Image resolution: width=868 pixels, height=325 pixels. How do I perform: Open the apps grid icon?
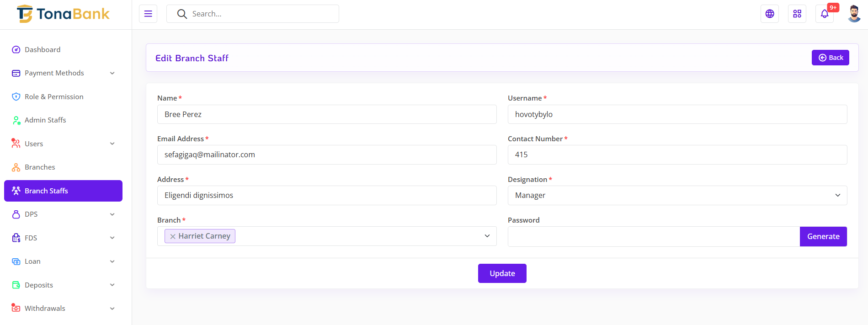(797, 14)
